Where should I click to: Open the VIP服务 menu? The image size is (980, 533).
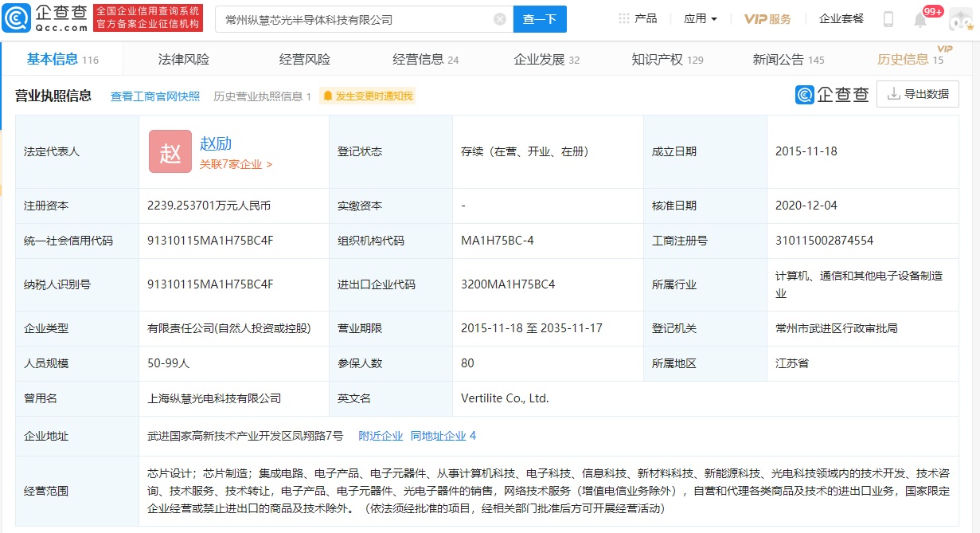(767, 18)
